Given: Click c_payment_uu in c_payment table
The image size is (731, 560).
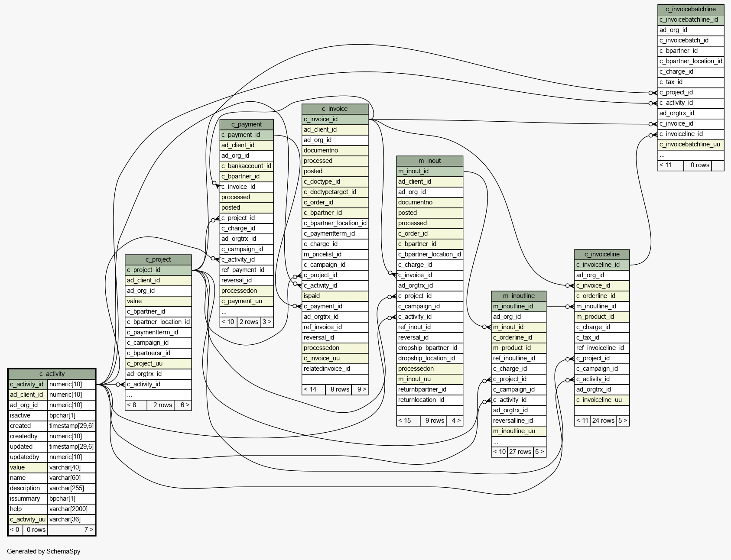Looking at the screenshot, I should pos(247,301).
